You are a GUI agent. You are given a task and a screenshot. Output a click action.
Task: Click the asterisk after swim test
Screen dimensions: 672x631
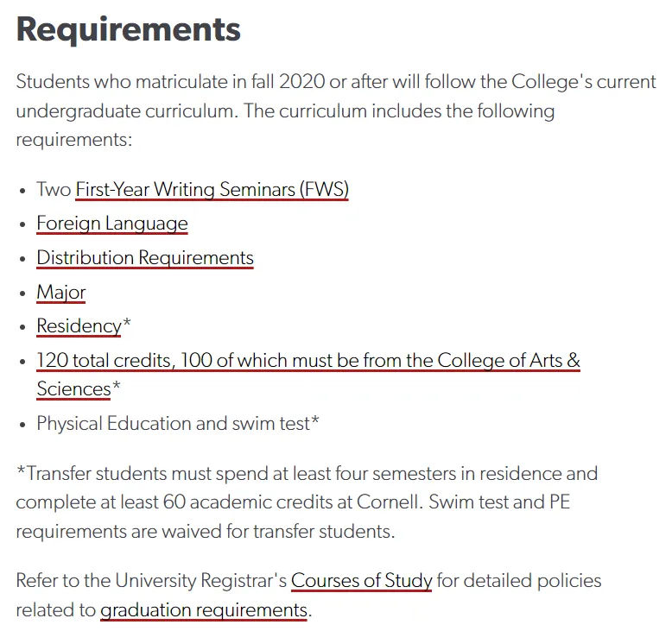[315, 421]
